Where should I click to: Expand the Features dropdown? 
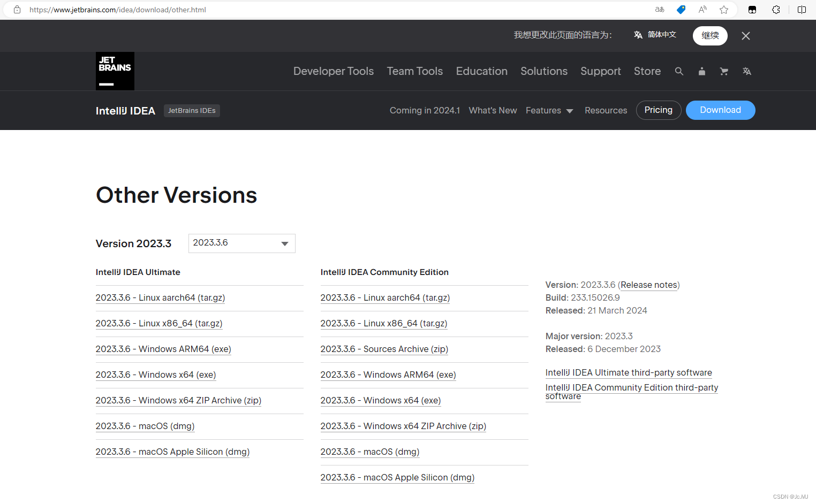point(549,110)
